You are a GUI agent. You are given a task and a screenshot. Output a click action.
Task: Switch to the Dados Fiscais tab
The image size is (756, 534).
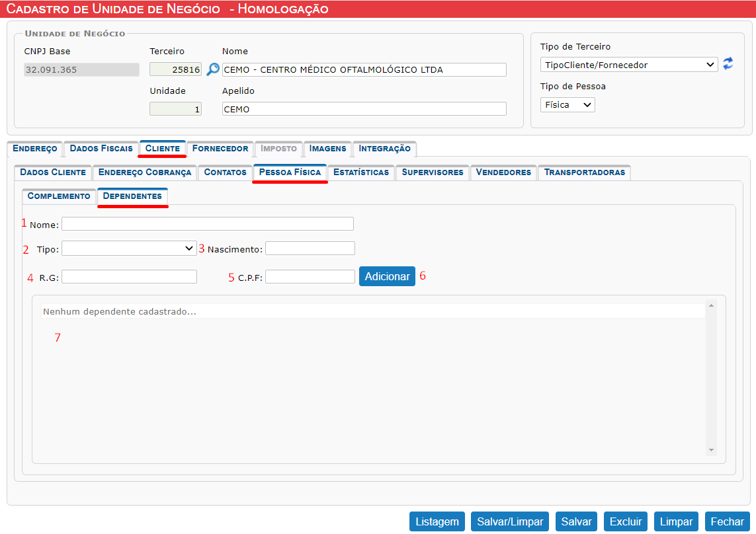click(101, 149)
